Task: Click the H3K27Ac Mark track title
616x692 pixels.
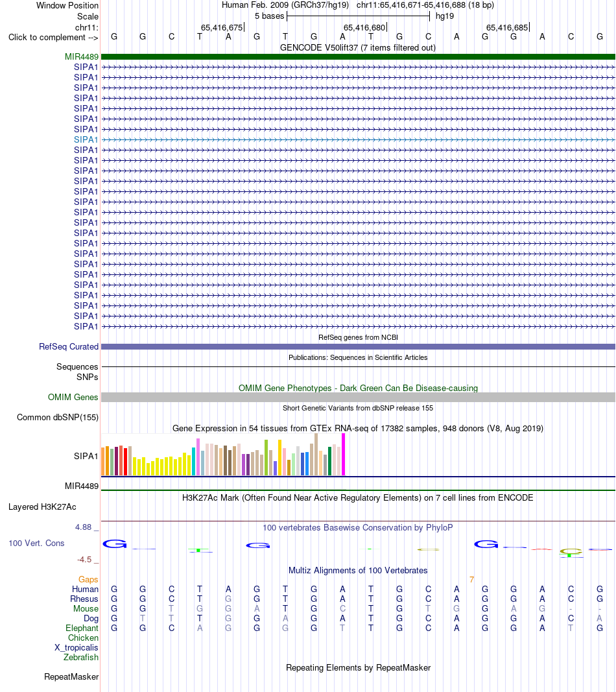Action: [358, 498]
